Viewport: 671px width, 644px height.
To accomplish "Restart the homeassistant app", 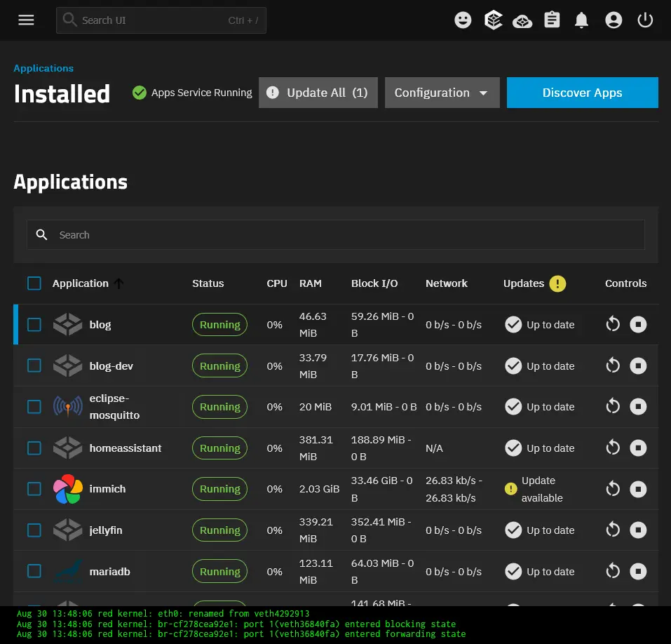I will [x=613, y=448].
